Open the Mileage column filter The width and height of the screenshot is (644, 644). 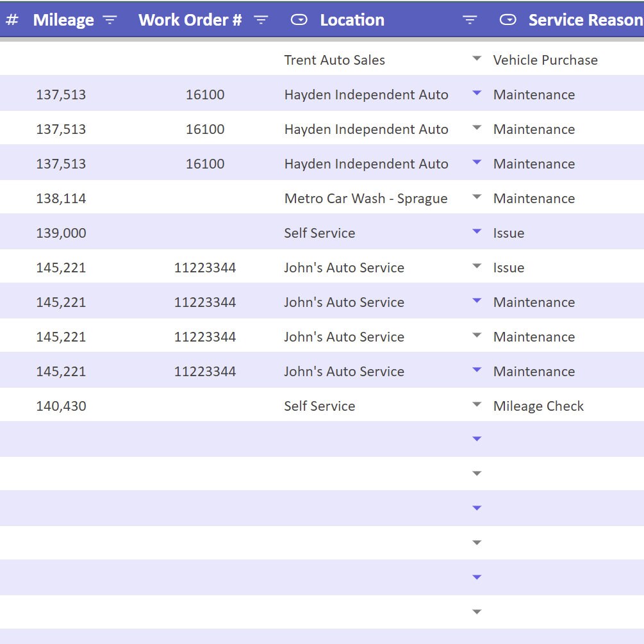coord(109,19)
